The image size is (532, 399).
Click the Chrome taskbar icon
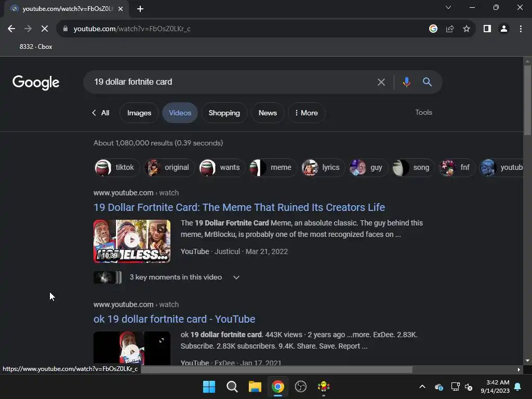point(277,387)
